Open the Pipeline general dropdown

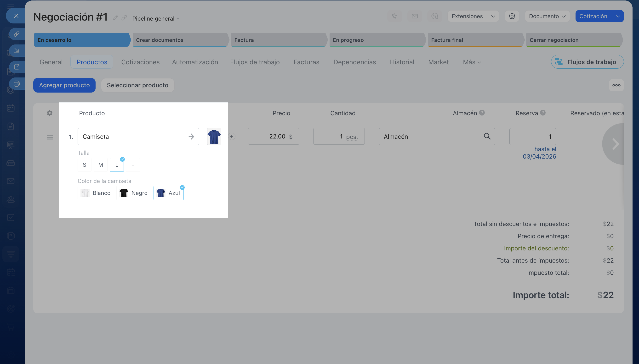pyautogui.click(x=156, y=19)
